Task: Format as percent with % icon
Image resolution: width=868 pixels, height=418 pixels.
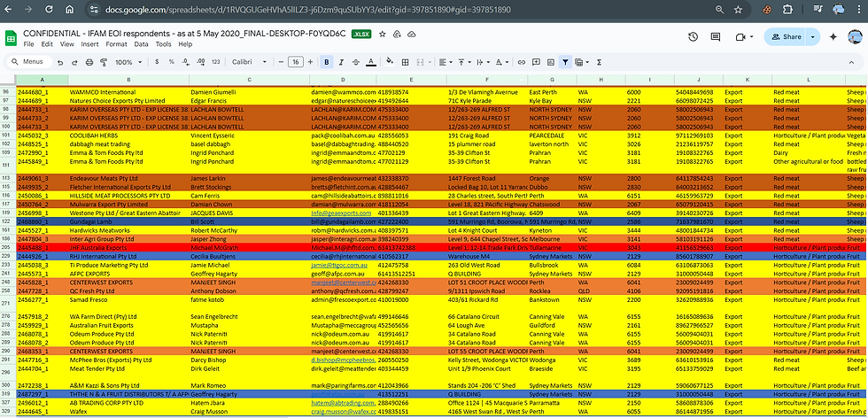Action: point(172,62)
